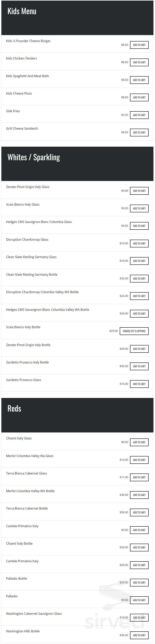Add Zardetto Prosecco Italy Bottle to cart
Viewport: 155px width, 644px height.
click(x=139, y=366)
